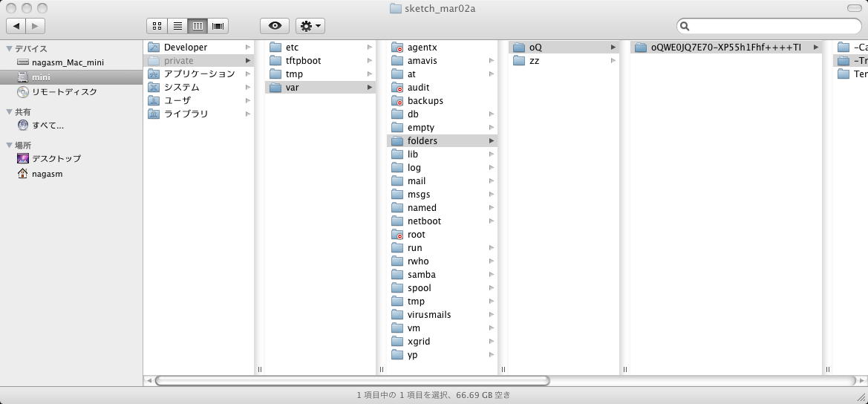The image size is (868, 404).
Task: Expand the yp folder arrow
Action: [491, 355]
